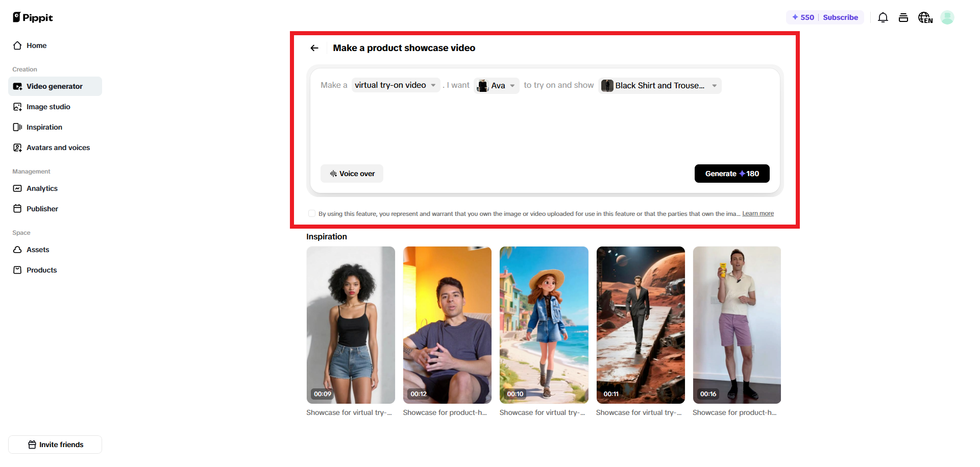This screenshot has height=467, width=980.
Task: Click the Subscribe link
Action: [x=840, y=17]
